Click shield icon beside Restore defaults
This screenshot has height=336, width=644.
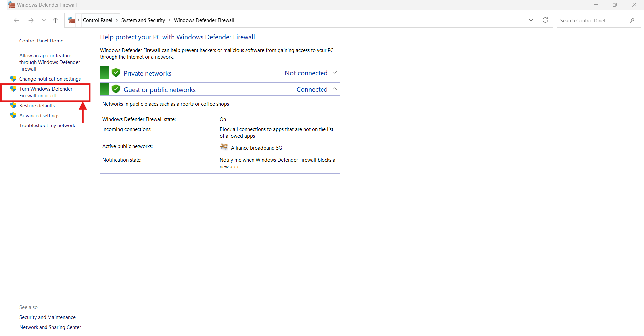(x=13, y=105)
